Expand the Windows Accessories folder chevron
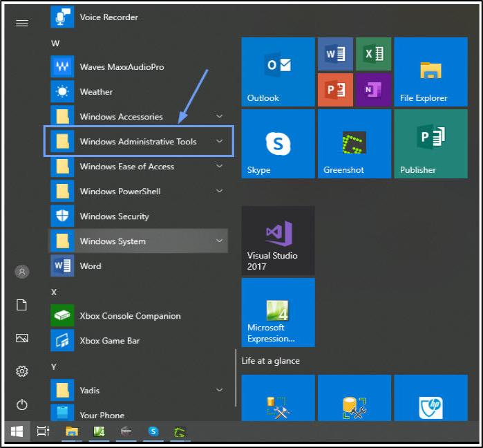The width and height of the screenshot is (483, 448). click(220, 117)
